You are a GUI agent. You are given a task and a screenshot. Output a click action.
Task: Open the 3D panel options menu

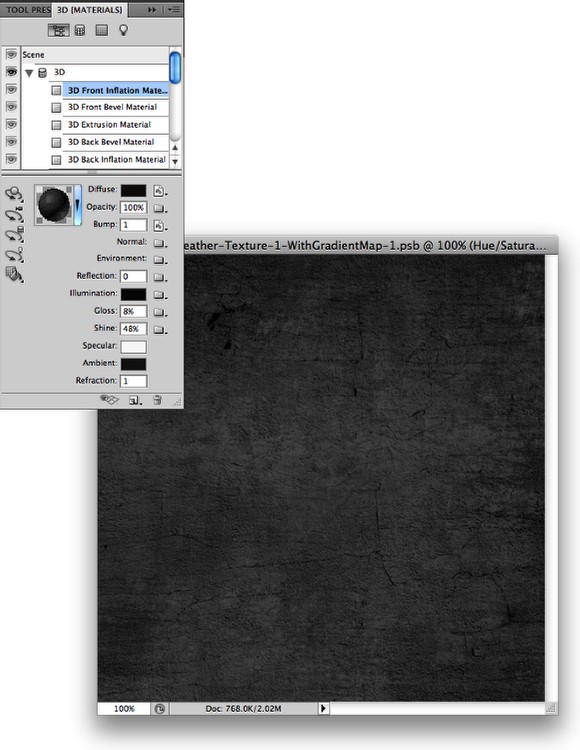pos(174,10)
